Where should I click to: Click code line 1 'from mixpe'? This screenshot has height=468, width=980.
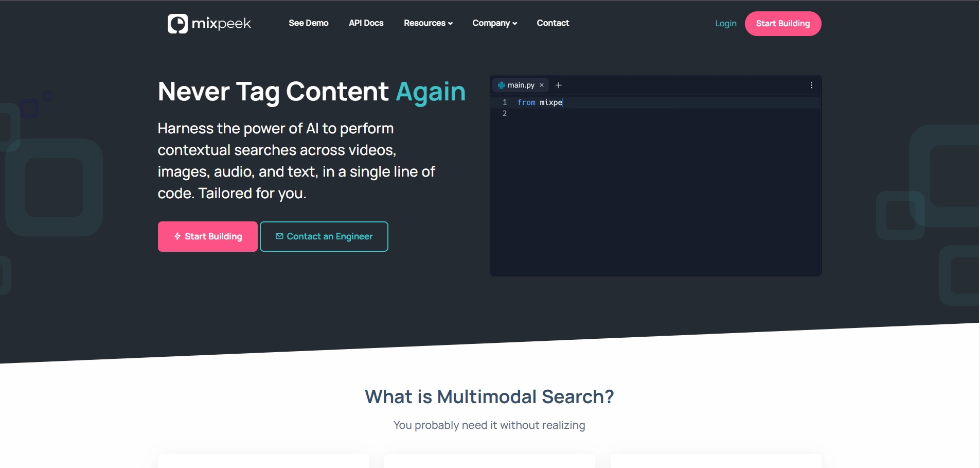pos(540,102)
